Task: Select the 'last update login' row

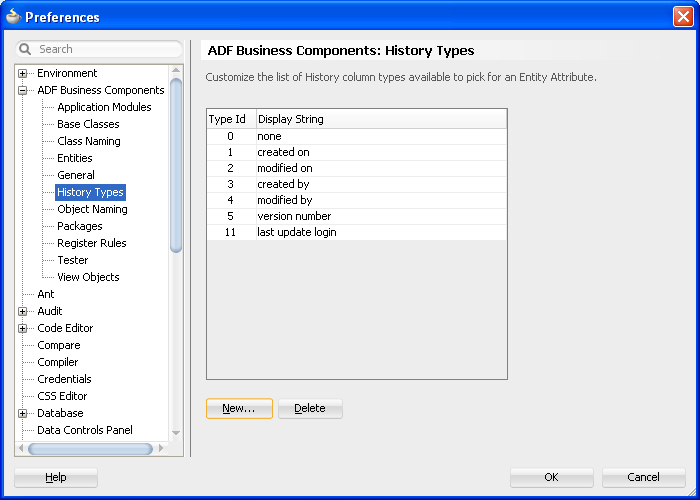Action: (357, 233)
